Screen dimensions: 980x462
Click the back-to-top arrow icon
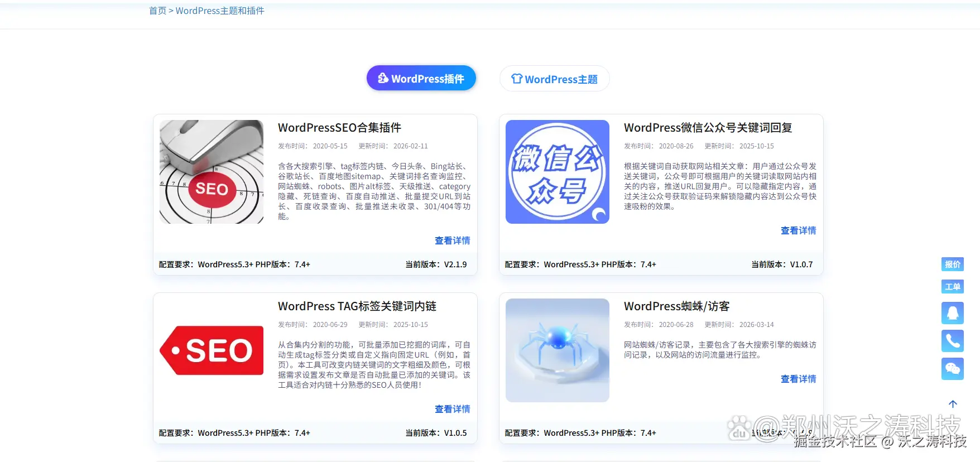(953, 404)
